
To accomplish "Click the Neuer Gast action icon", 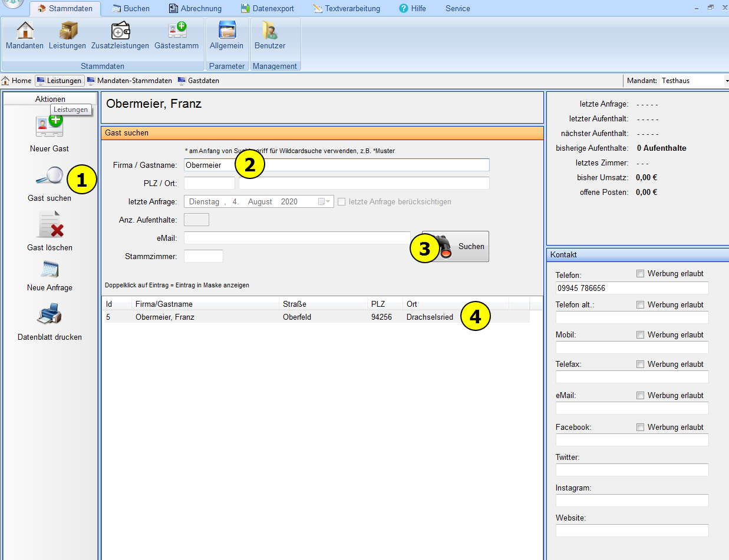I will pos(50,126).
